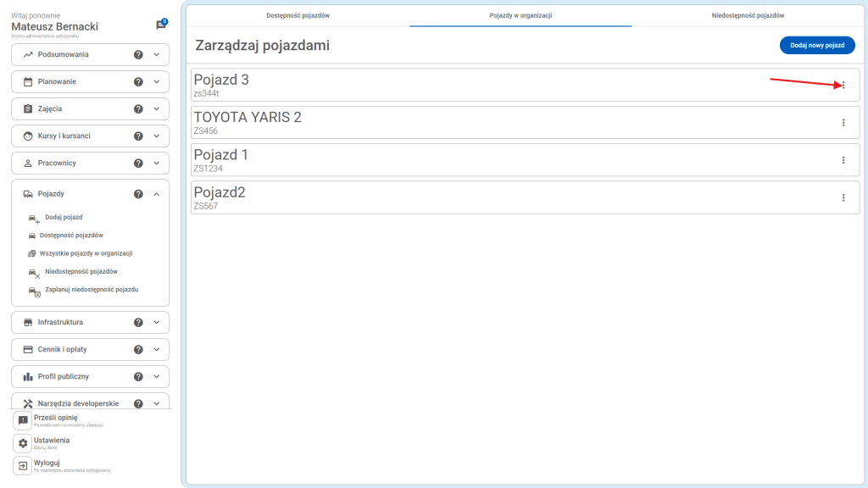Open the messages chat icon with badge
This screenshot has width=868, height=488.
[161, 25]
